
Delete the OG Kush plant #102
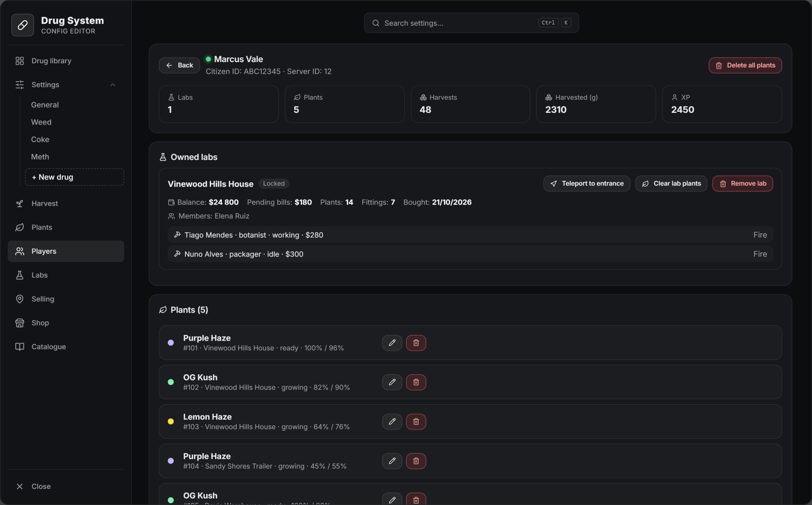416,382
